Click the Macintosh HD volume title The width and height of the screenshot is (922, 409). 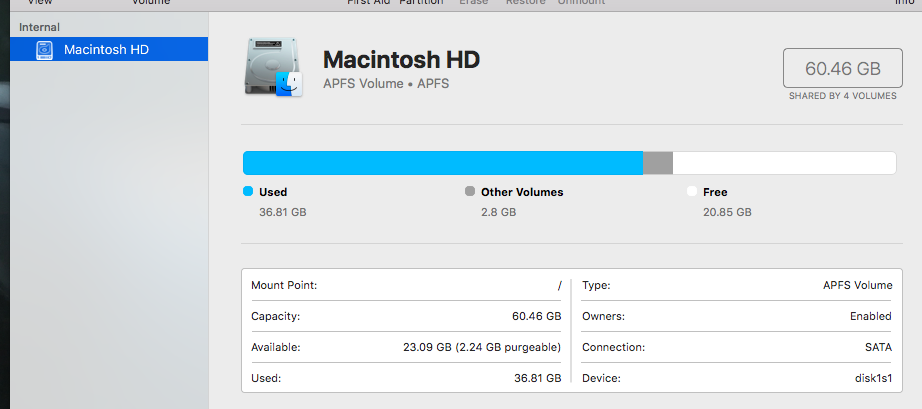402,59
